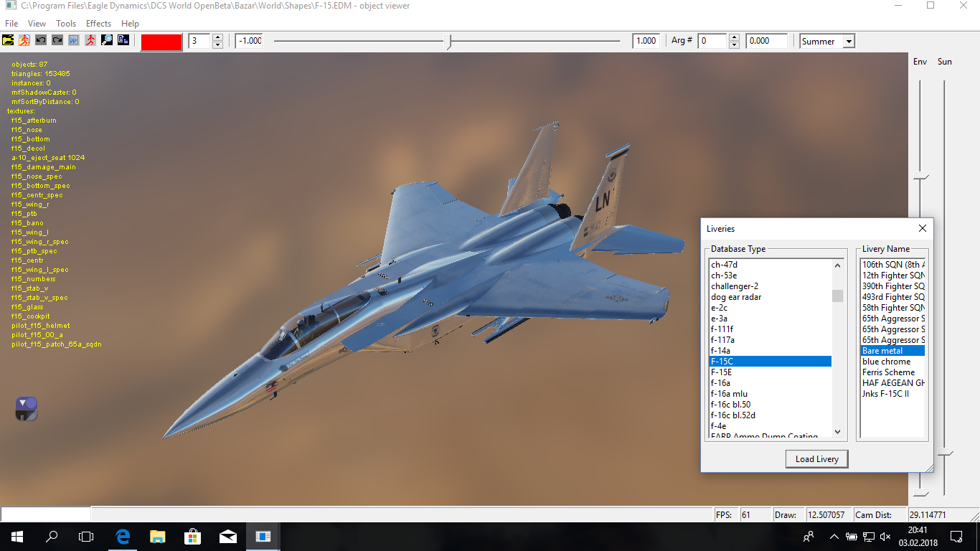This screenshot has width=980, height=551.
Task: Select the object viewer taskbar icon
Action: (263, 536)
